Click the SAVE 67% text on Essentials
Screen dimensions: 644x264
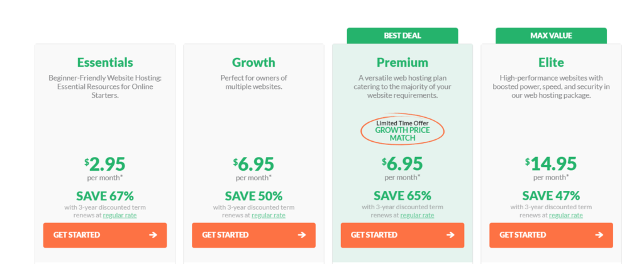(105, 196)
